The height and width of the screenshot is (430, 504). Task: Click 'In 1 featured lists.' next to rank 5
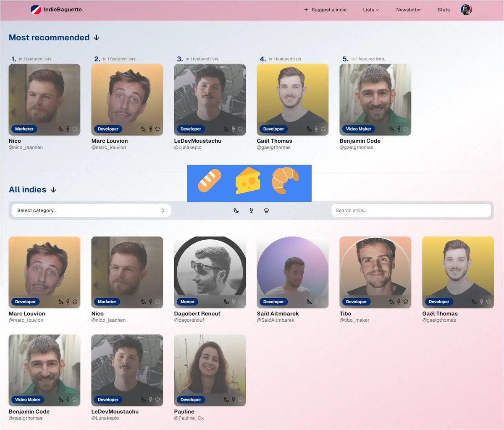(x=368, y=59)
